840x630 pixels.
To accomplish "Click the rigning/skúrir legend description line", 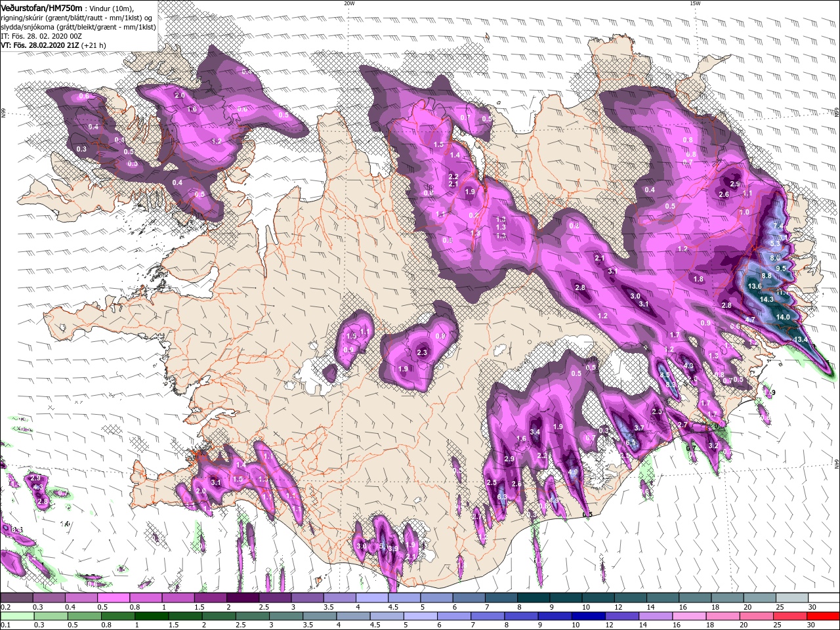I will tap(75, 17).
